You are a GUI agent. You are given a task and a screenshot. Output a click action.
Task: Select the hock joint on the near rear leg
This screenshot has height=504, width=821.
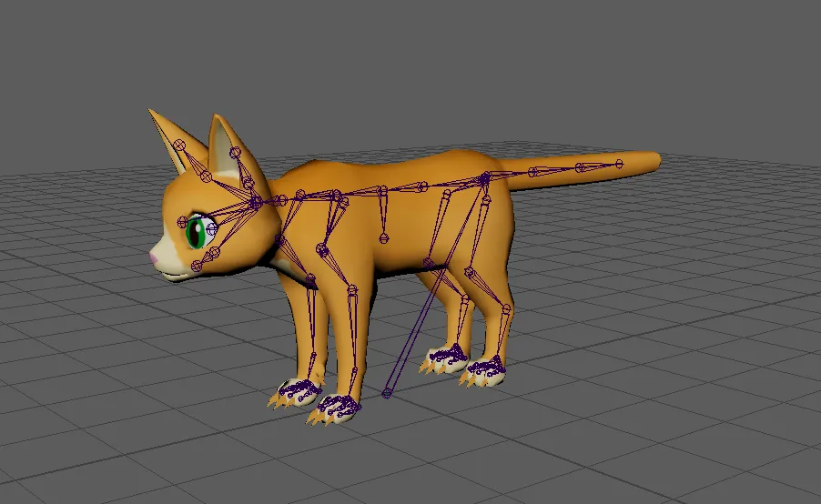(x=506, y=309)
